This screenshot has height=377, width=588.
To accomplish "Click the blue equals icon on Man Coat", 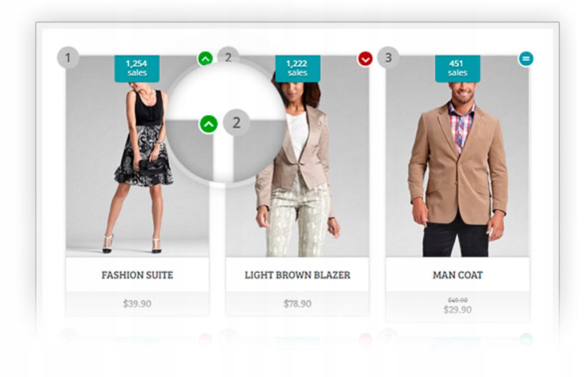I will pos(526,59).
